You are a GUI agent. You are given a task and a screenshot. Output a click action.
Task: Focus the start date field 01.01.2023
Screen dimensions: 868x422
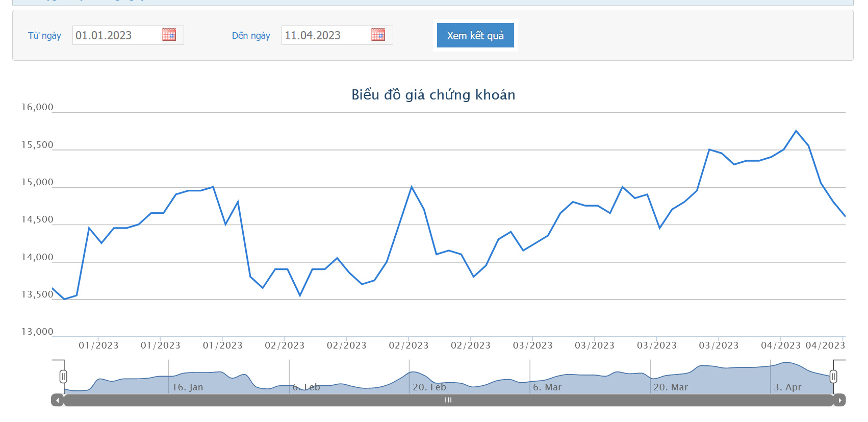click(117, 35)
